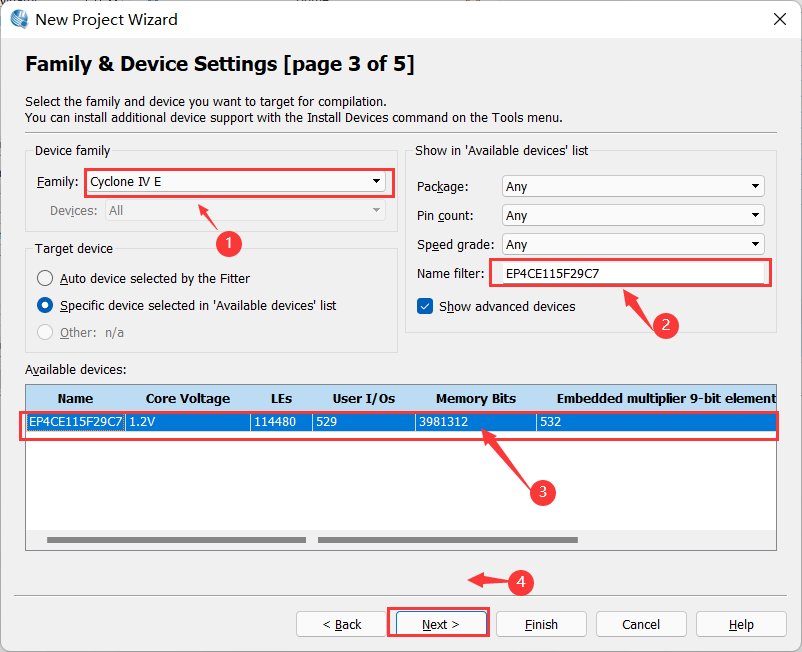Sort by Core Voltage column header
This screenshot has height=652, width=802.
coord(188,398)
